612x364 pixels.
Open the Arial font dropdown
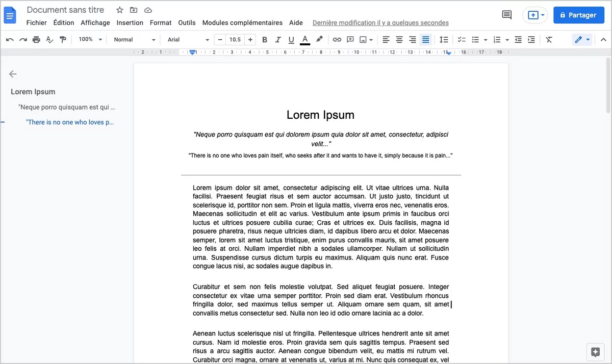tap(188, 39)
